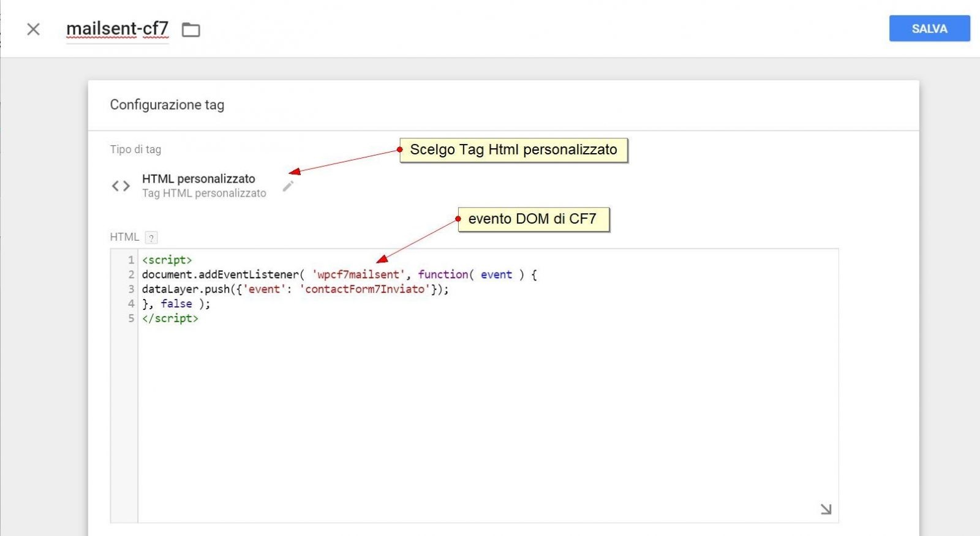
Task: Place cursor on the opening <script> line
Action: pyautogui.click(x=167, y=260)
